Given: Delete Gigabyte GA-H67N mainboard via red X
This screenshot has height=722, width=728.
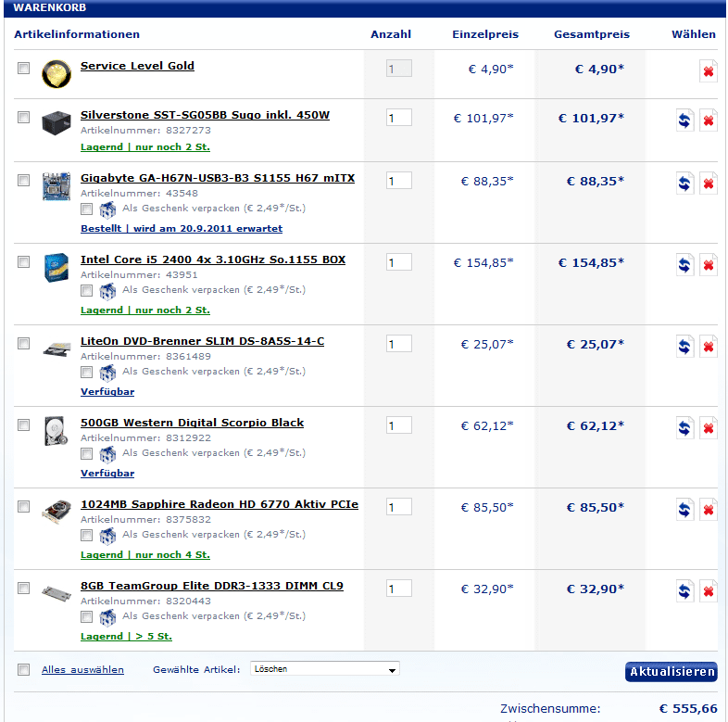Looking at the screenshot, I should (708, 184).
